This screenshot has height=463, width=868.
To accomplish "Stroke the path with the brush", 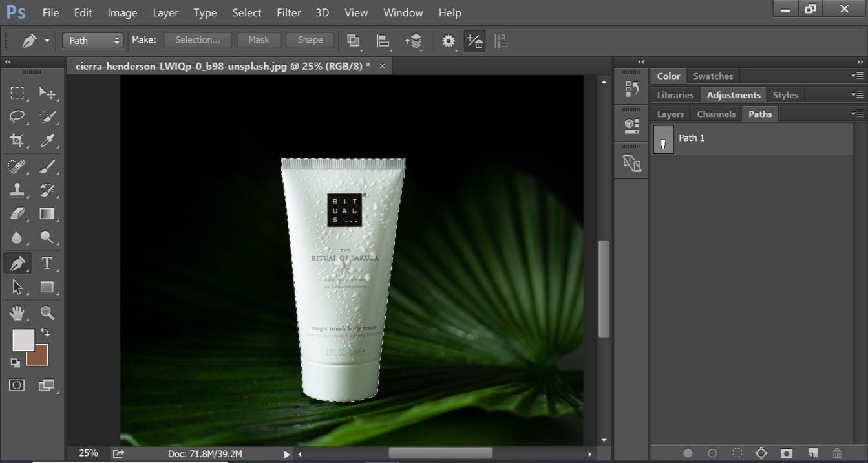I will 712,453.
